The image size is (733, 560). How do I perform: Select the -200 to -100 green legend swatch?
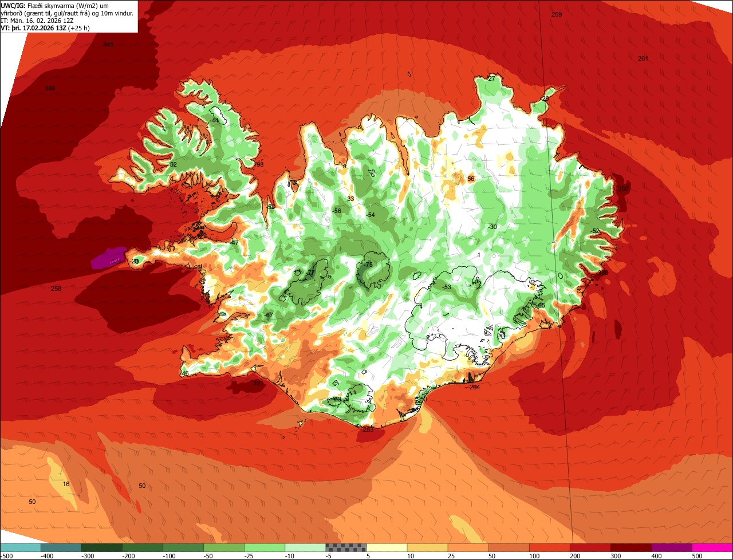[x=143, y=547]
